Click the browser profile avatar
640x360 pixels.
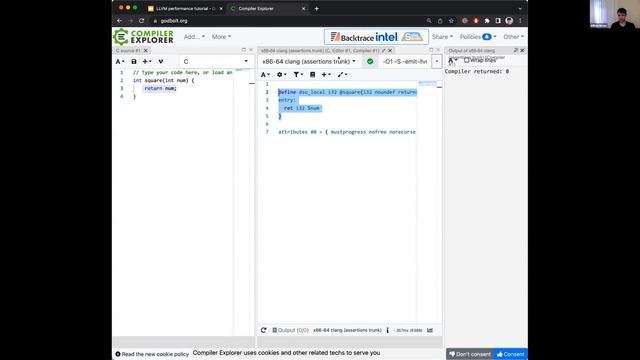[509, 21]
